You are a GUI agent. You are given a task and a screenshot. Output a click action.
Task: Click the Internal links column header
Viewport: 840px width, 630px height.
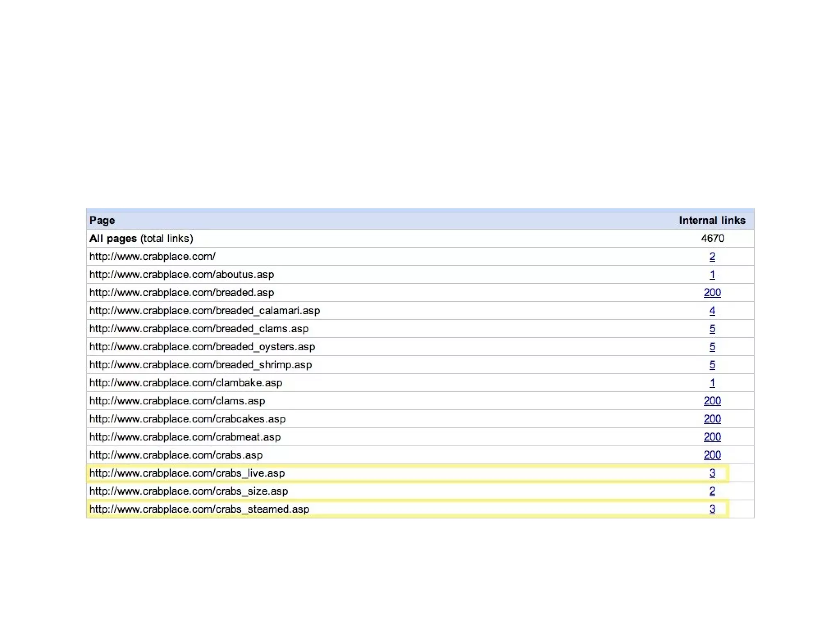coord(712,221)
